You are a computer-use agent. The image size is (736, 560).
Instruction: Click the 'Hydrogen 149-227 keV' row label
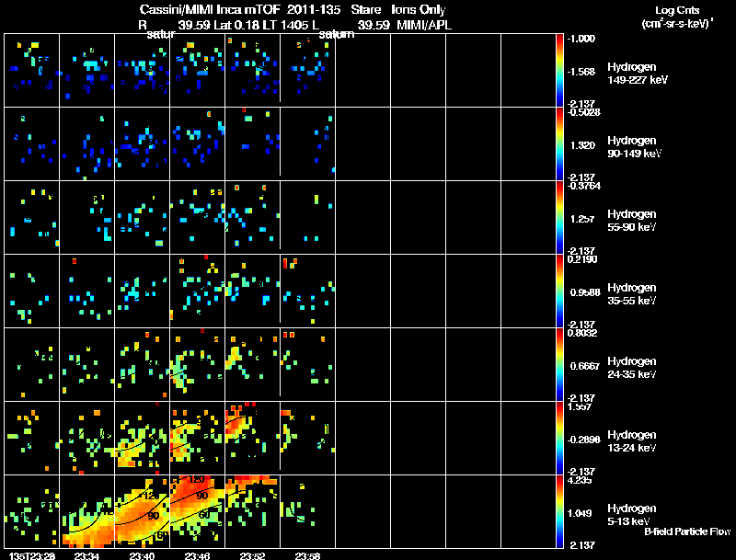pyautogui.click(x=638, y=74)
